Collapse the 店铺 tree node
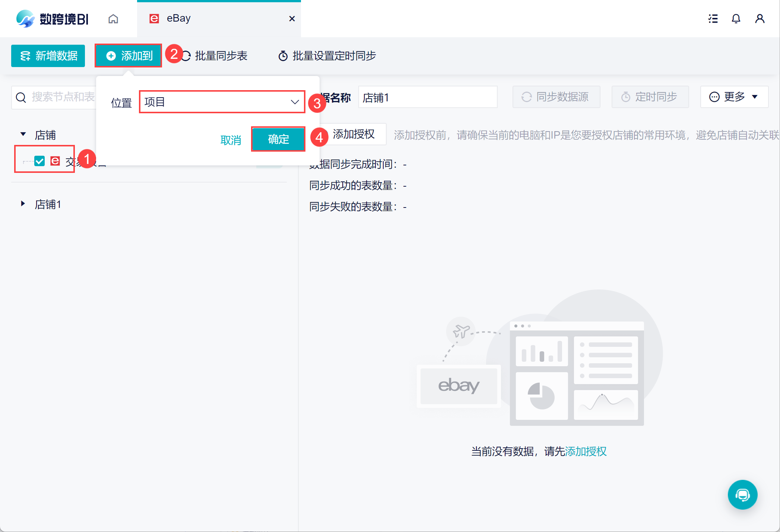The image size is (780, 532). [23, 134]
